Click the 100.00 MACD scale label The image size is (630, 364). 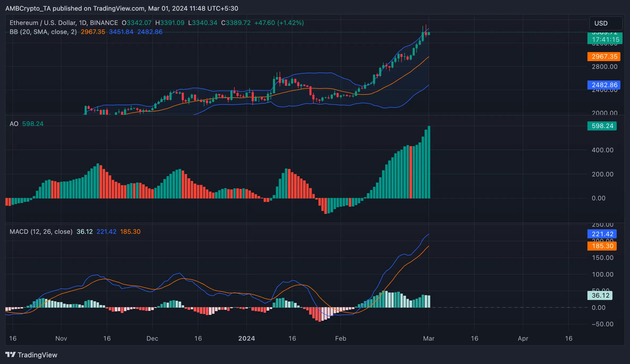click(603, 274)
